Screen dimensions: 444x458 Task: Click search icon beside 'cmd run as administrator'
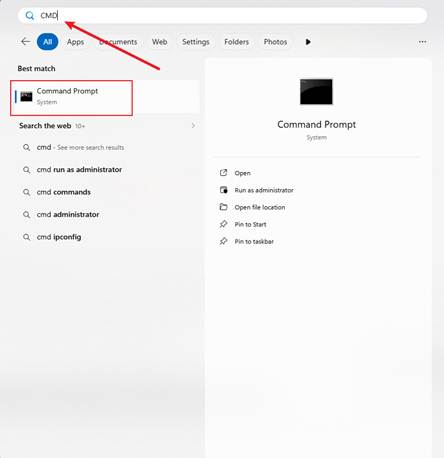[26, 170]
